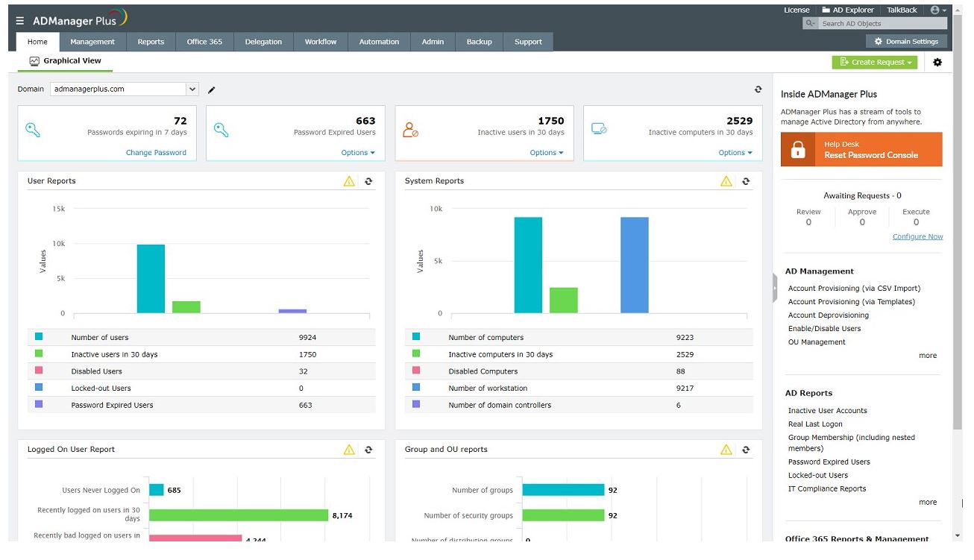The height and width of the screenshot is (560, 974).
Task: Click the key icon for passwords expiring
Action: [33, 130]
